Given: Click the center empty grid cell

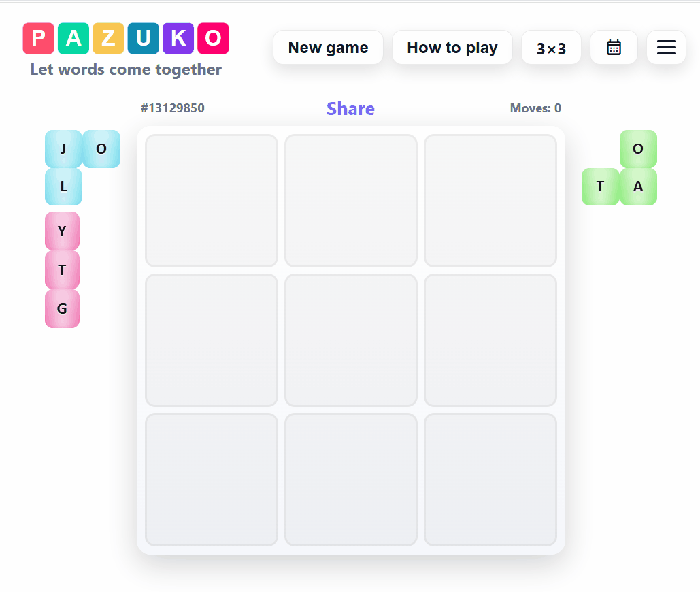Looking at the screenshot, I should 351,340.
